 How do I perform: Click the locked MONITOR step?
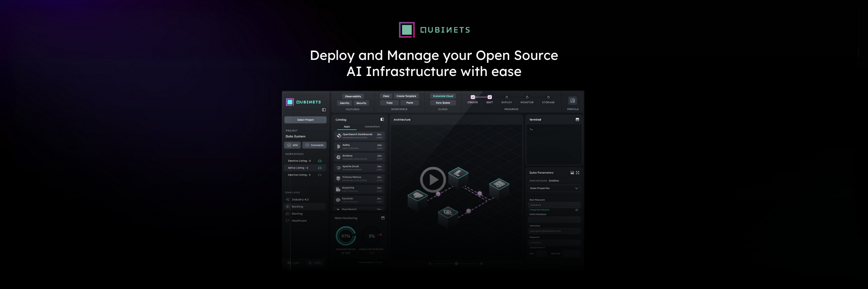[x=527, y=99]
